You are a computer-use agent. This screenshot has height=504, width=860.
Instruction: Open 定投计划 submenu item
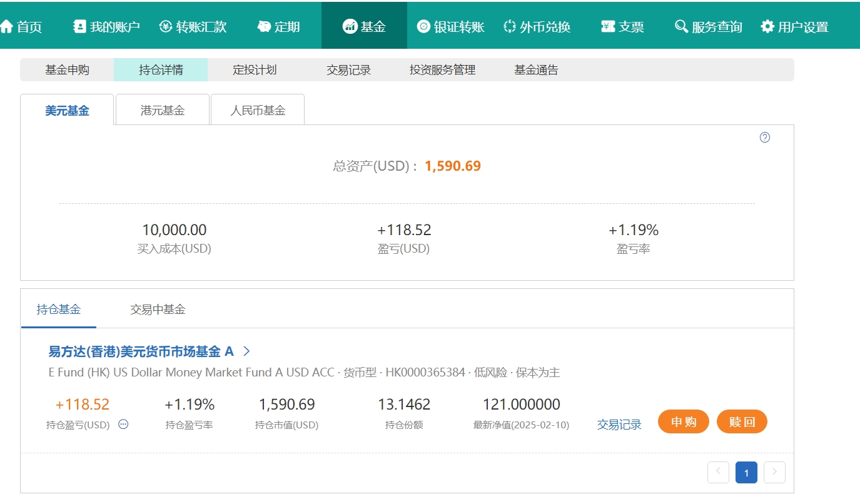pyautogui.click(x=255, y=70)
